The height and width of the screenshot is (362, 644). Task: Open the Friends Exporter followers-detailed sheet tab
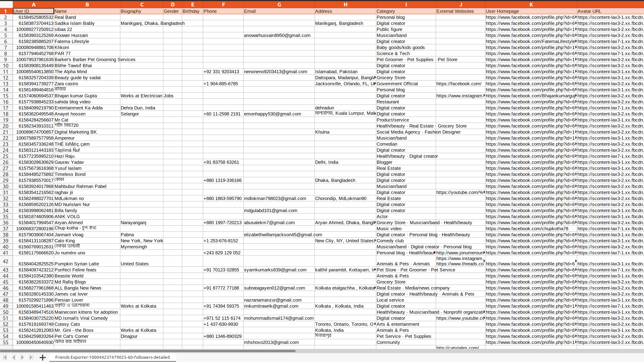[112, 357]
